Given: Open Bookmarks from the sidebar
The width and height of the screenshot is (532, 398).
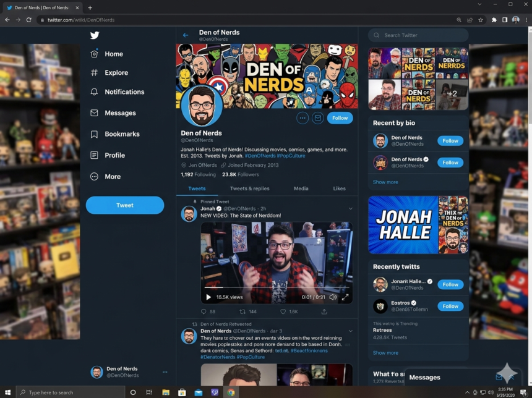Looking at the screenshot, I should point(115,134).
